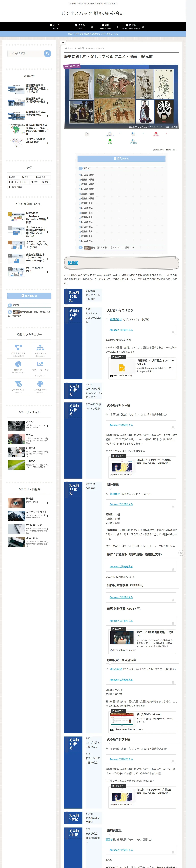The width and height of the screenshot is (196, 868).
Task: Click Amazon link under 天は赤い河のほとり
Action: click(121, 330)
